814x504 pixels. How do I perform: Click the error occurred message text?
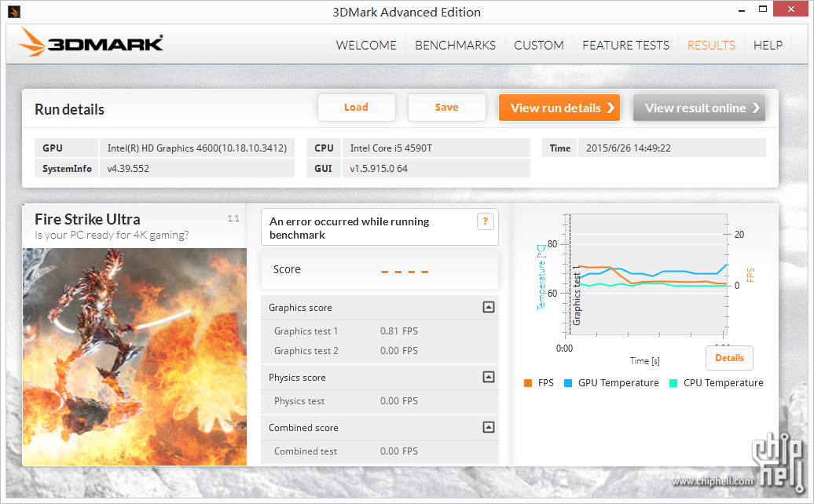point(350,228)
